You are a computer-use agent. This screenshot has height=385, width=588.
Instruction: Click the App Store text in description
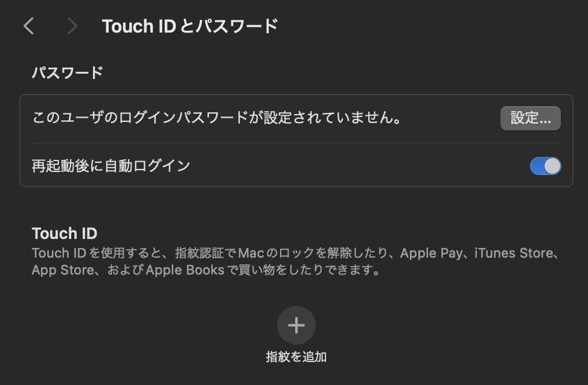point(63,270)
